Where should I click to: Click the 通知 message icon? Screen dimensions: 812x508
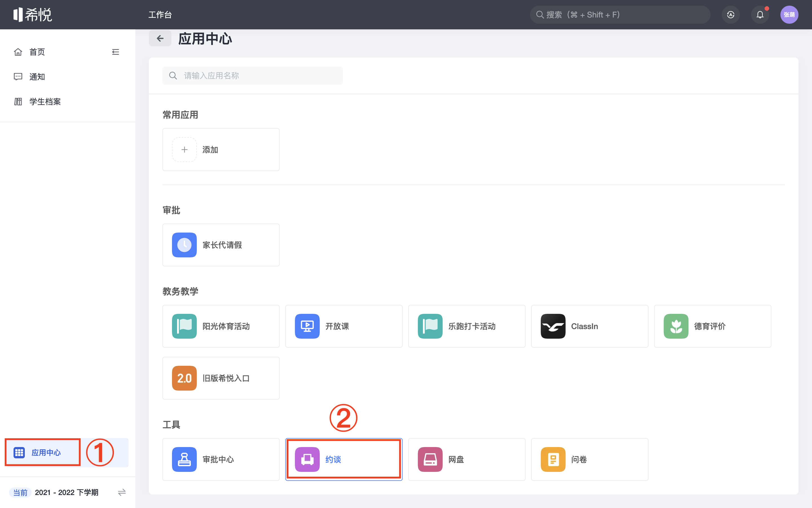tap(18, 77)
